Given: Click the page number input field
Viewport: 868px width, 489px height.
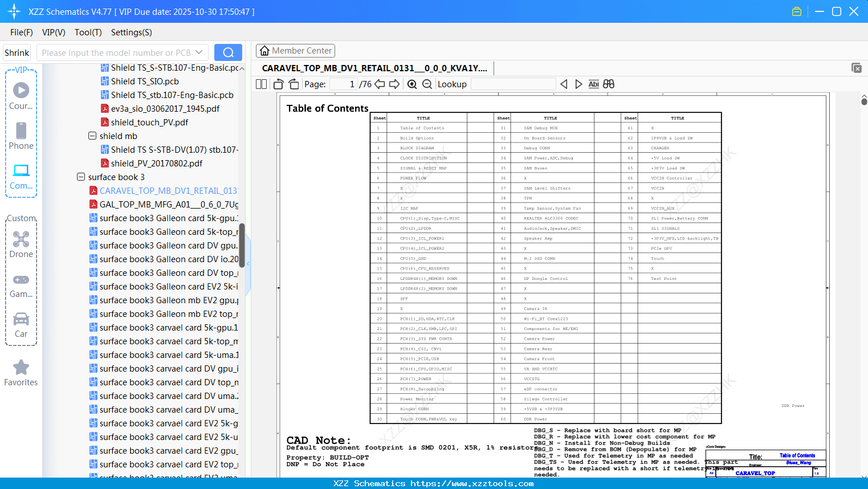Looking at the screenshot, I should [344, 84].
